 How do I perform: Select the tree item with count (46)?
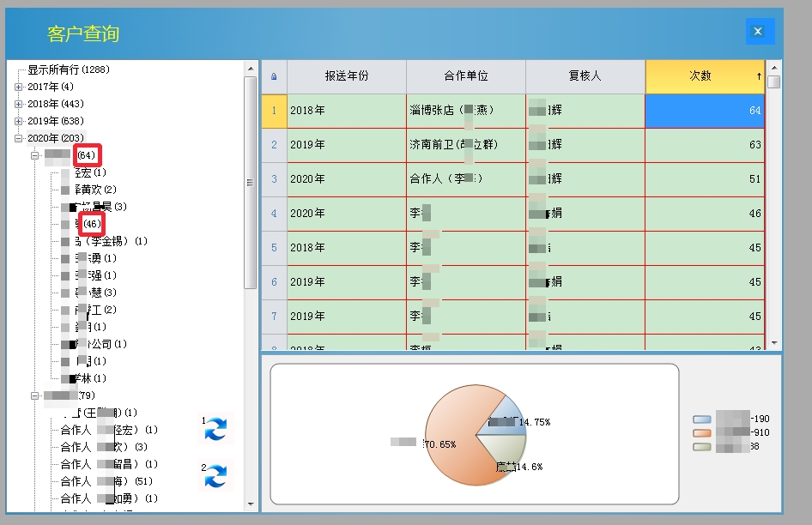92,224
